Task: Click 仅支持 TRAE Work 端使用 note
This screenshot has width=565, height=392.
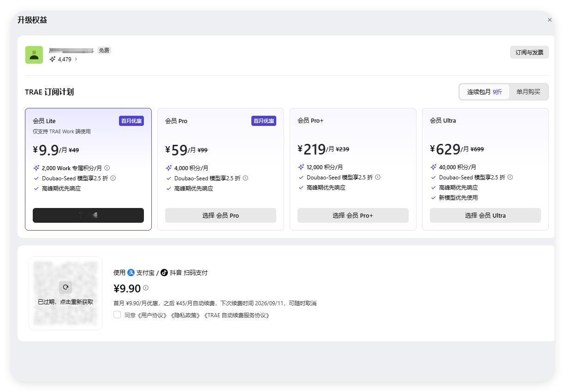Action: [x=62, y=131]
